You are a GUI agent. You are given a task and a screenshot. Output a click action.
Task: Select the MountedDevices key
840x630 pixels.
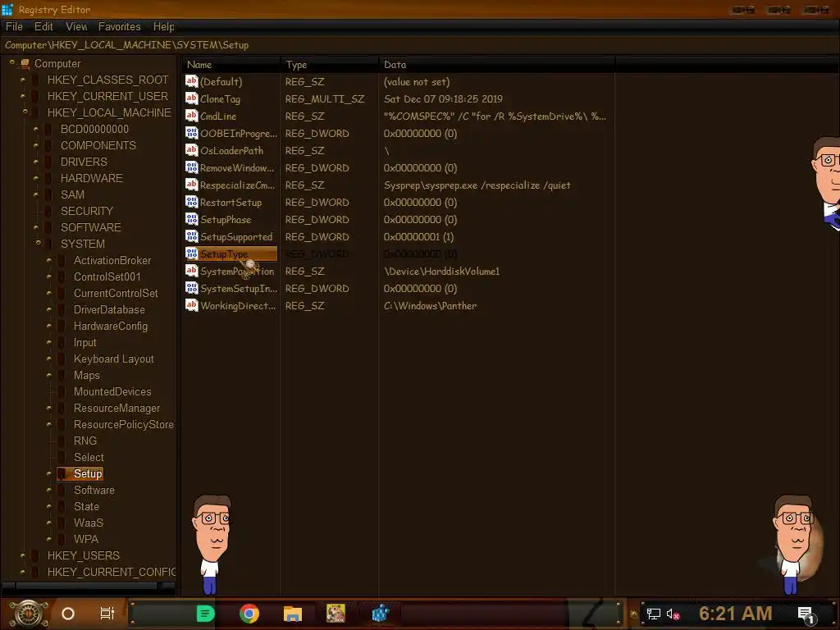[x=112, y=391]
